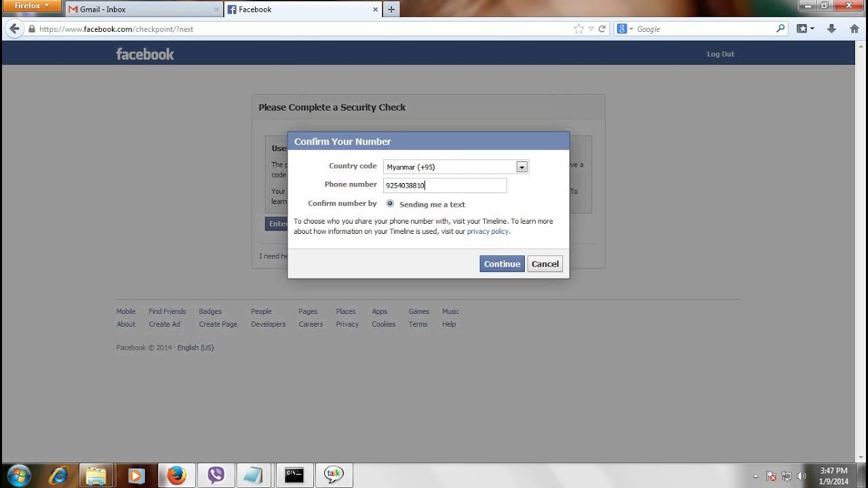Image resolution: width=868 pixels, height=488 pixels.
Task: Open the Places footer link
Action: click(x=346, y=312)
